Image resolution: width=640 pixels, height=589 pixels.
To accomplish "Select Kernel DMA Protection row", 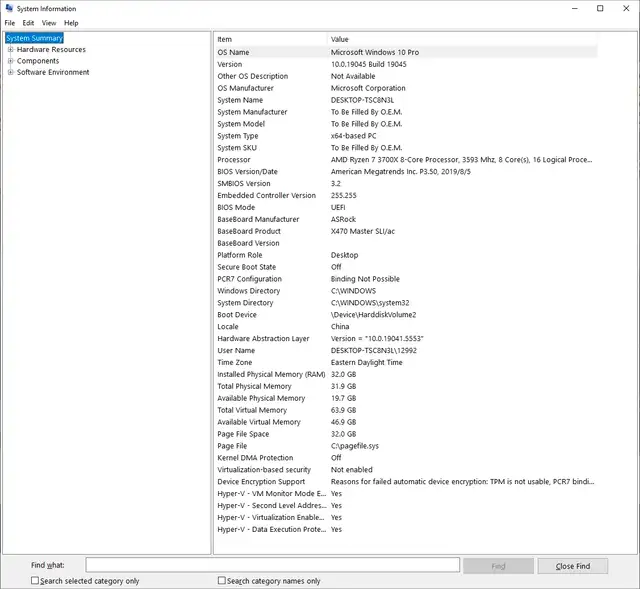I will [406, 458].
